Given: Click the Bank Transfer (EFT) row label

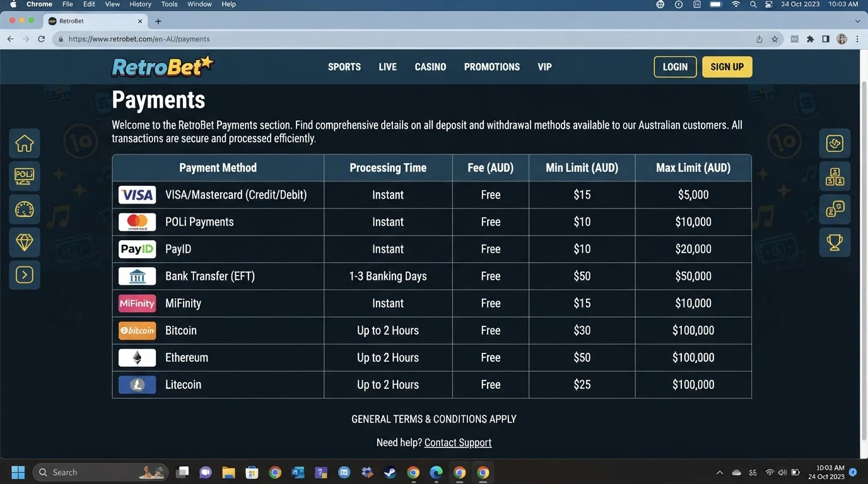Looking at the screenshot, I should pos(210,276).
